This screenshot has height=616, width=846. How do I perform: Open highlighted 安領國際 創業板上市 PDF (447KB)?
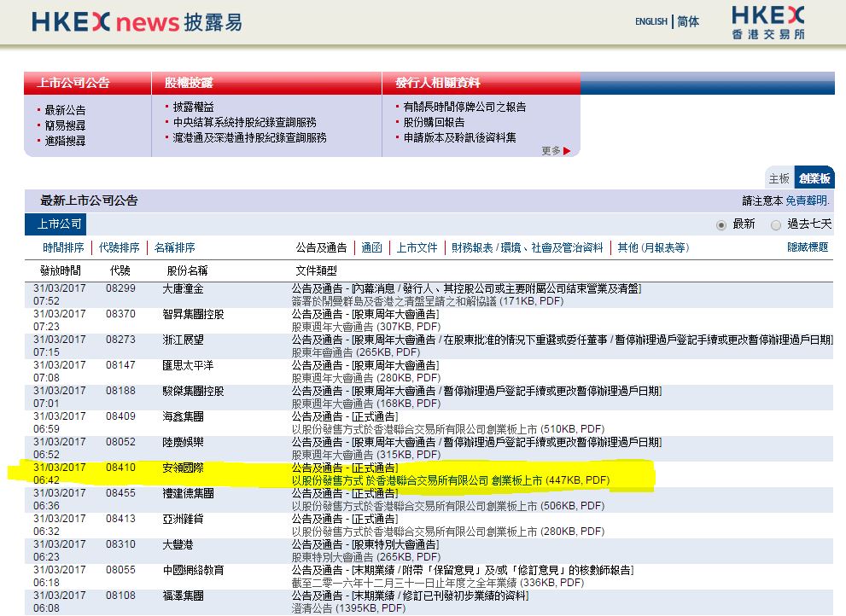[451, 480]
